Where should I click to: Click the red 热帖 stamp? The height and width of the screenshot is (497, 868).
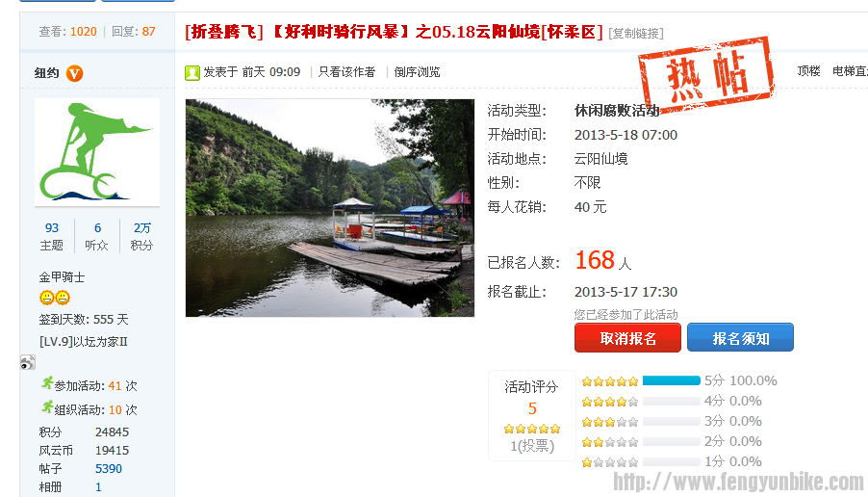[706, 74]
